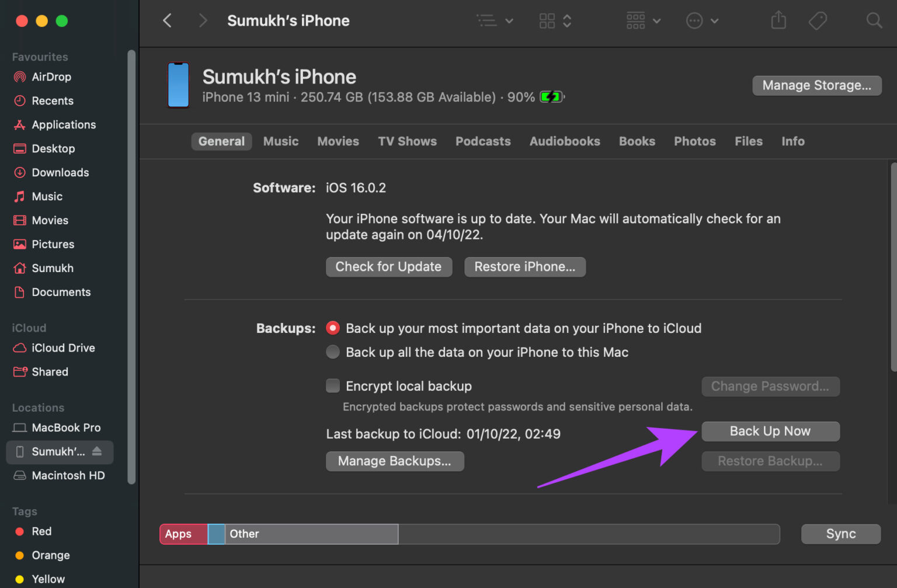
Task: Open AirDrop from Favourites
Action: (x=51, y=76)
